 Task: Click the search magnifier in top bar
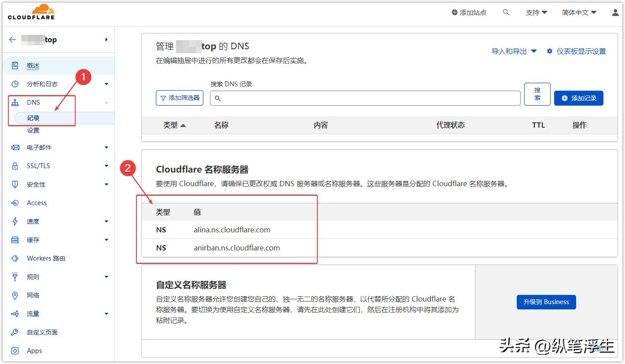click(x=506, y=13)
